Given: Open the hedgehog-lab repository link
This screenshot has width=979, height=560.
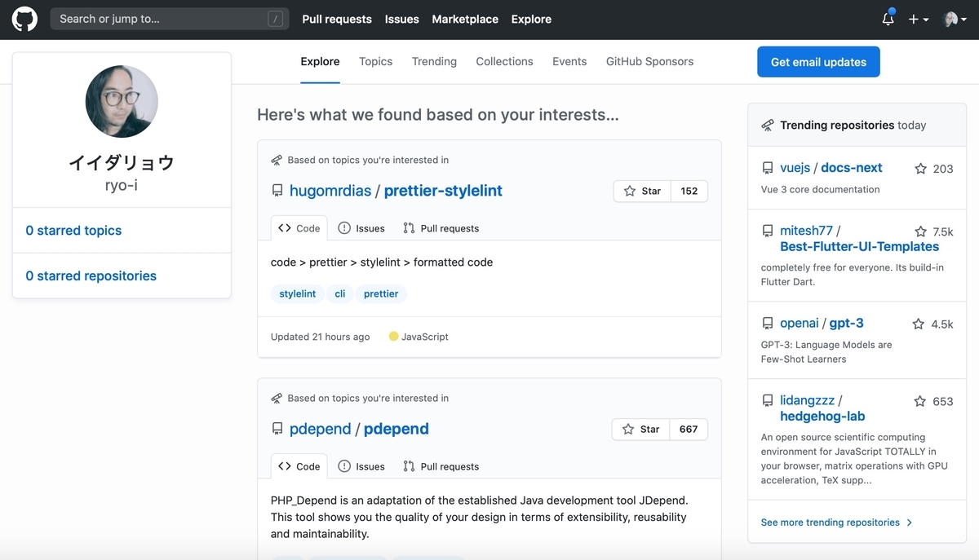Looking at the screenshot, I should pos(822,416).
